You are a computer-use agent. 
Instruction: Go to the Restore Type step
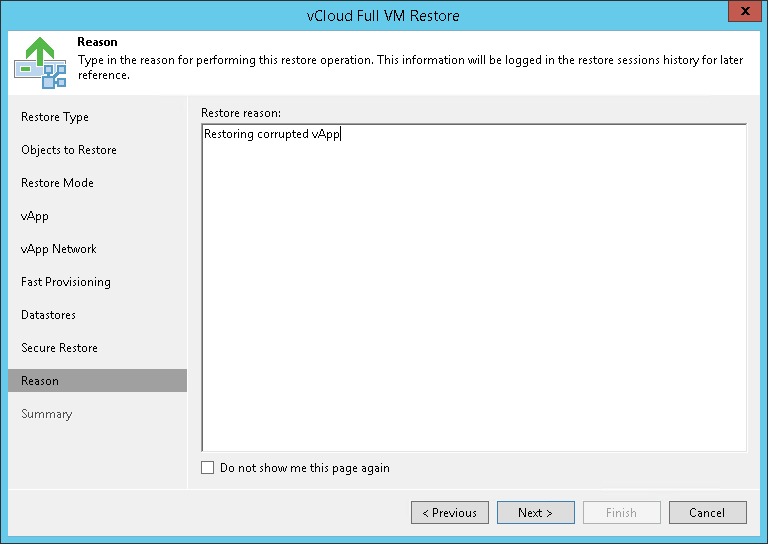point(55,117)
